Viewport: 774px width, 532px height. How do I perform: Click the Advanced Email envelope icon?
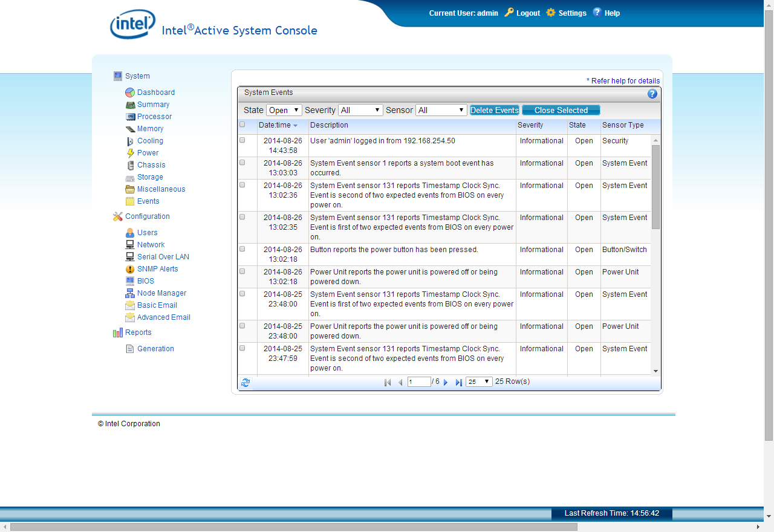(x=130, y=317)
